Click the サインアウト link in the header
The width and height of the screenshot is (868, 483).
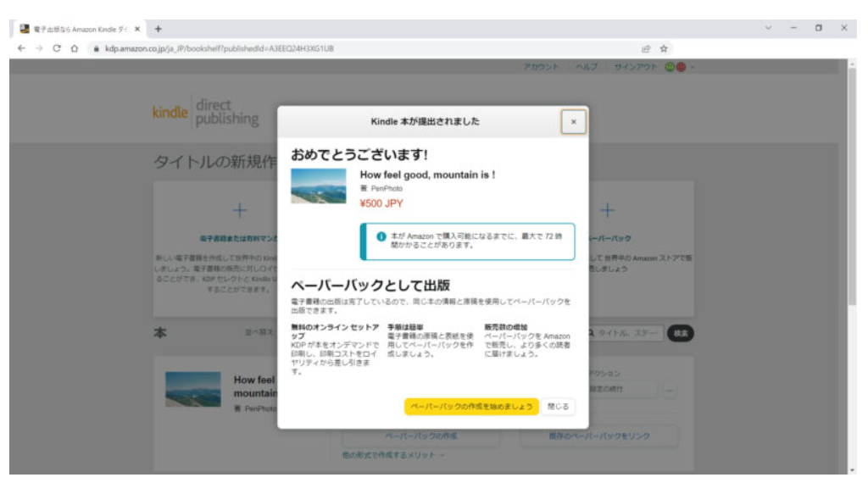coord(635,67)
